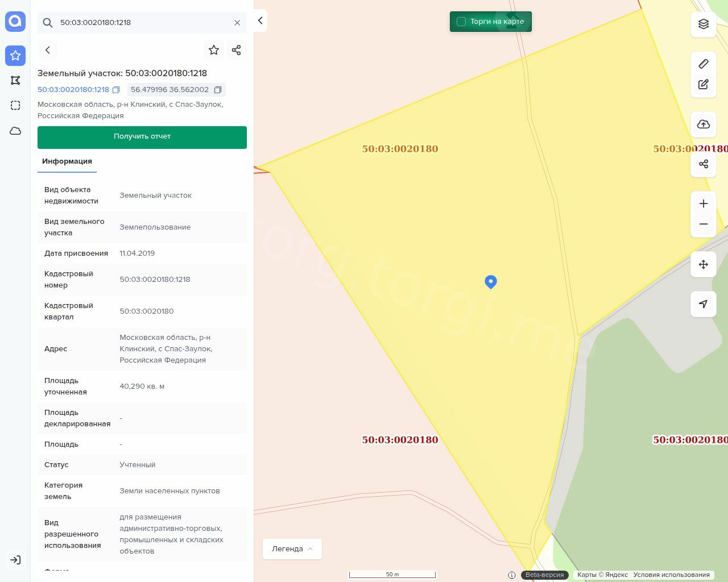Click the cadastral number search field
The height and width of the screenshot is (582, 728).
[x=142, y=23]
